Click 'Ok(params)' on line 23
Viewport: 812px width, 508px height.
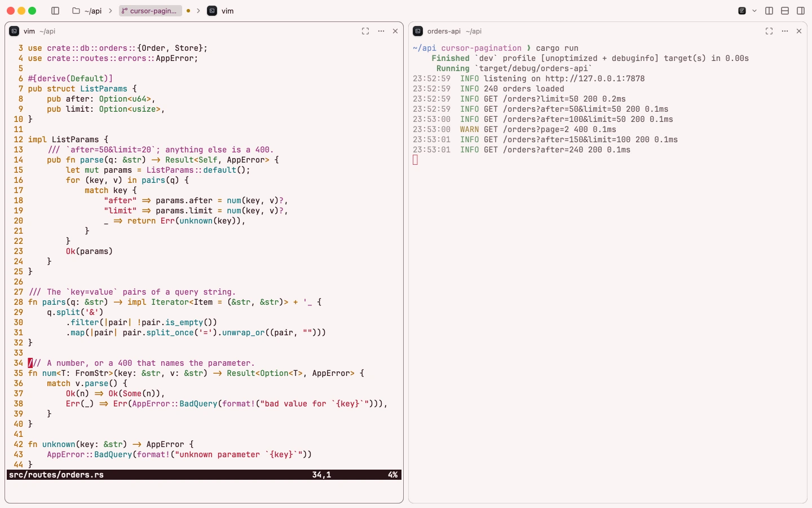[x=89, y=251]
